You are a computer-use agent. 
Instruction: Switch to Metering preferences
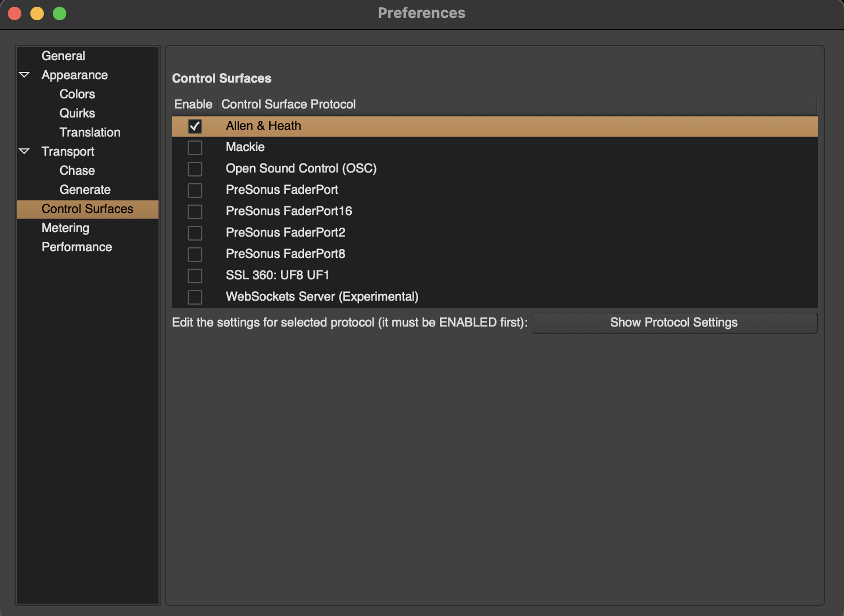click(x=65, y=228)
